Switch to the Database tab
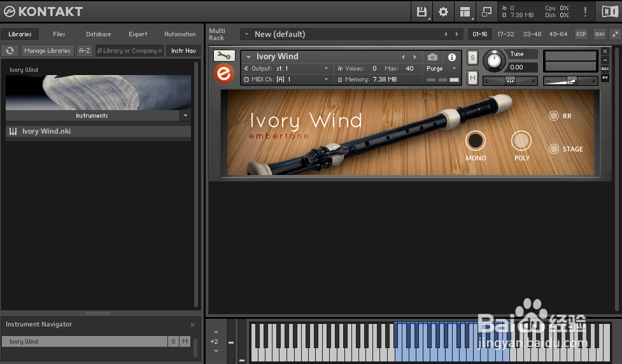The image size is (622, 364). (99, 34)
